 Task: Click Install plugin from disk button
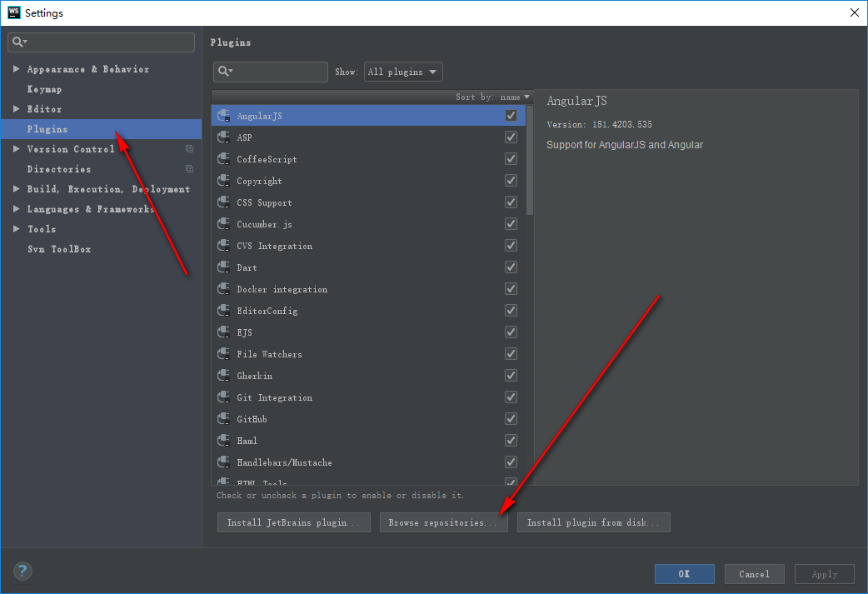[593, 522]
